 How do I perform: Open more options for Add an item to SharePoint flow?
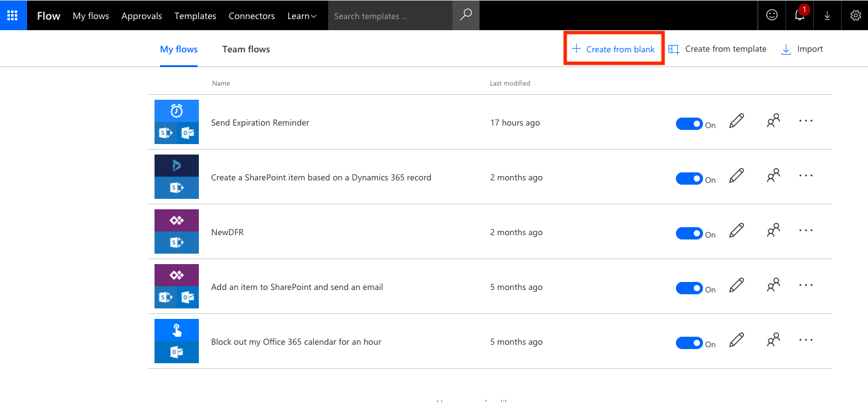pos(806,286)
